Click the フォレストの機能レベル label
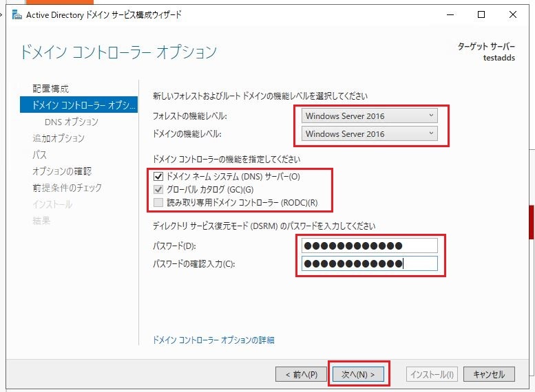The image size is (535, 392). pos(190,116)
